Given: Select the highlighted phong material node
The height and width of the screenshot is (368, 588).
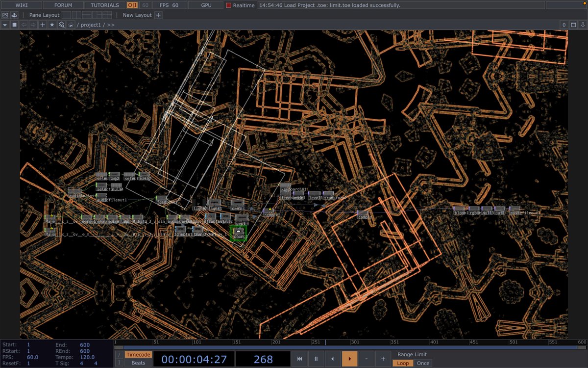Looking at the screenshot, I should [239, 233].
